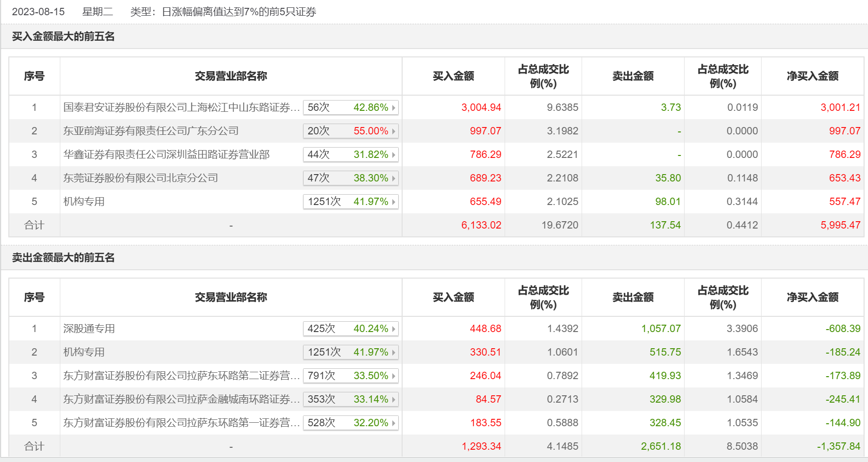Open the 东方财富 拉萨金融城南环路 link
This screenshot has width=868, height=462.
tap(181, 399)
